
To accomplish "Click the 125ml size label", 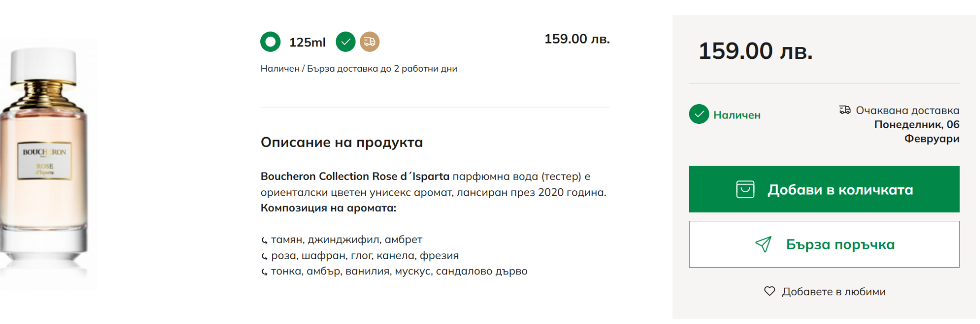I will pyautogui.click(x=307, y=43).
